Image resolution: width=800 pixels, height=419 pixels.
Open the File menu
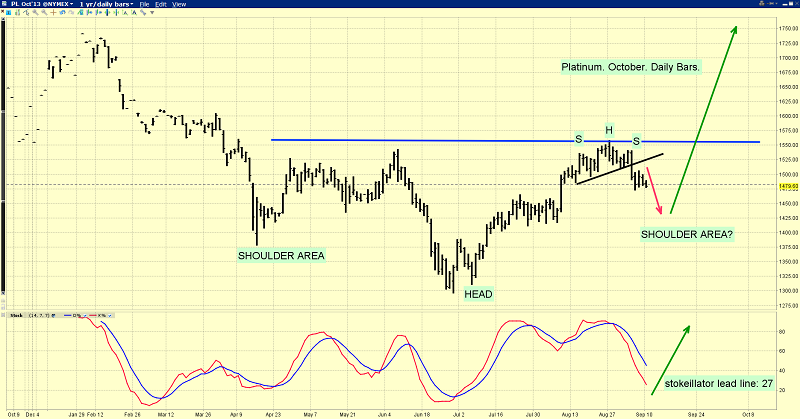pos(144,4)
